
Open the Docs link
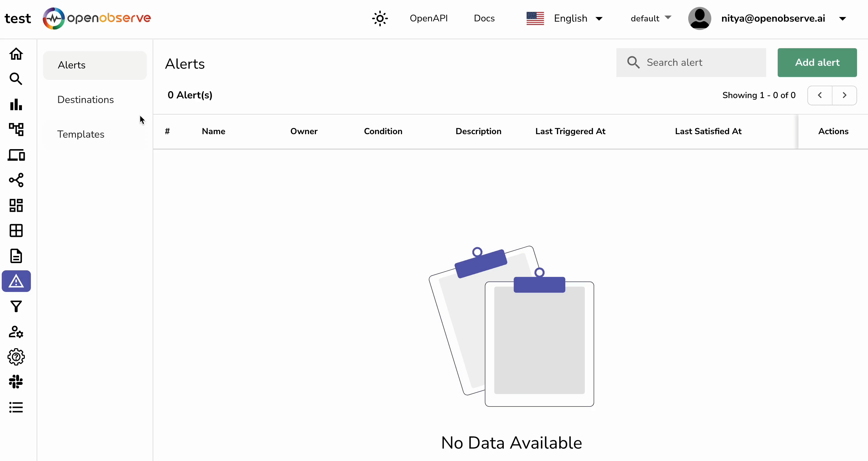coord(484,18)
